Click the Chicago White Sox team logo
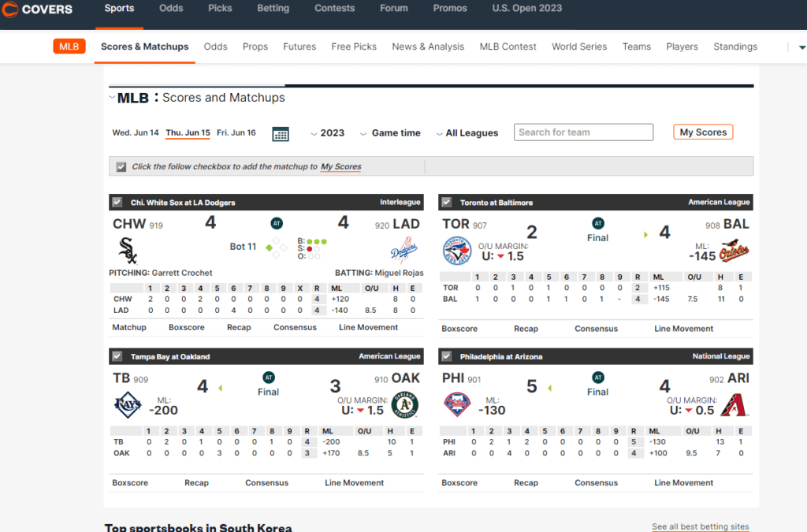This screenshot has width=807, height=532. point(127,251)
